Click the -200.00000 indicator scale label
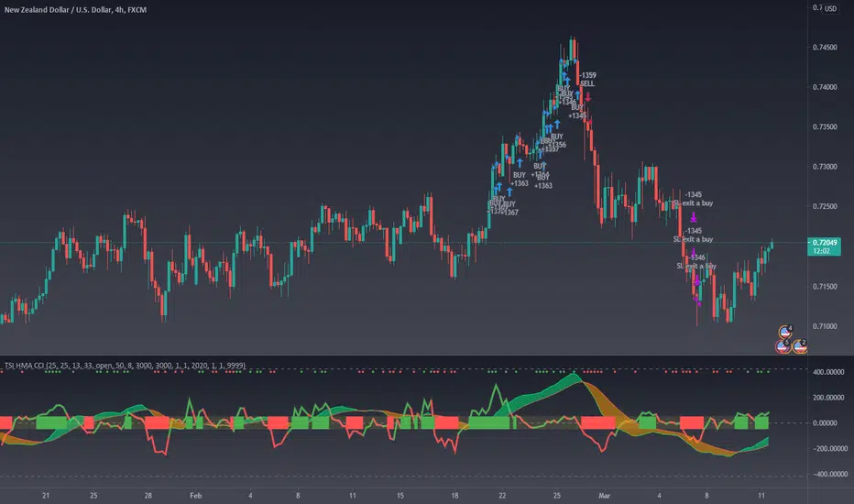 pos(829,448)
